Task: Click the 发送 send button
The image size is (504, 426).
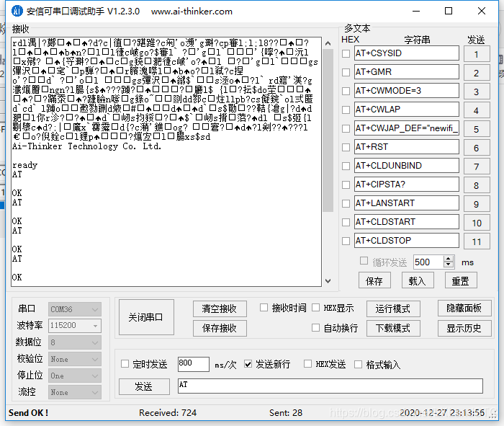Action: tap(144, 386)
